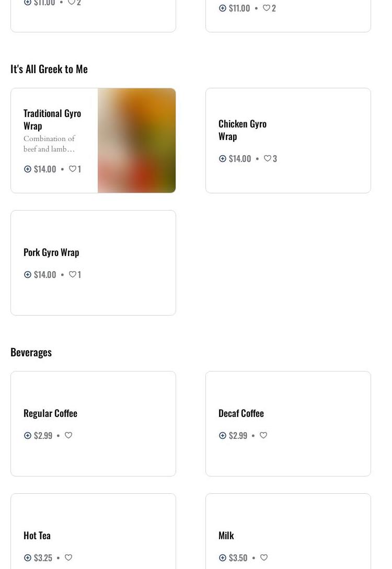Add Chicken Gyro Wrap to order
Image resolution: width=392 pixels, height=569 pixels.
pos(223,158)
